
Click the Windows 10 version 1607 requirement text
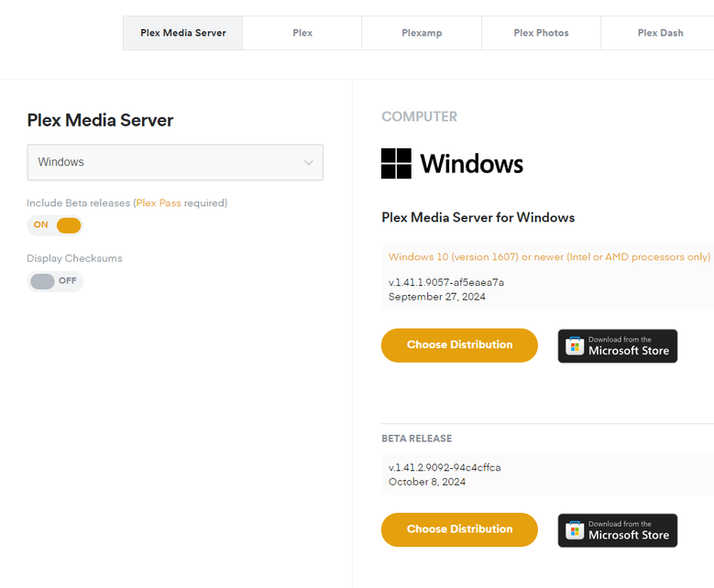(549, 256)
